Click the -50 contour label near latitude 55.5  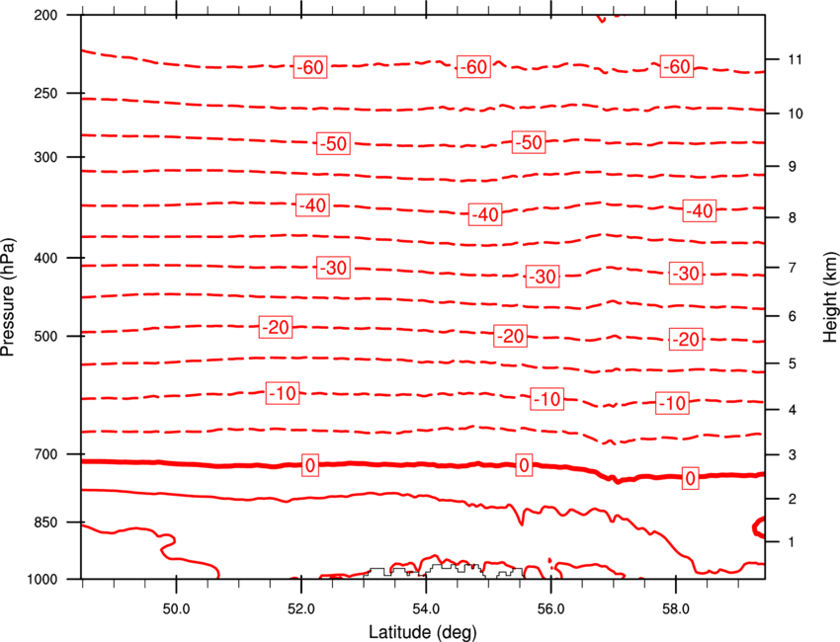point(529,142)
